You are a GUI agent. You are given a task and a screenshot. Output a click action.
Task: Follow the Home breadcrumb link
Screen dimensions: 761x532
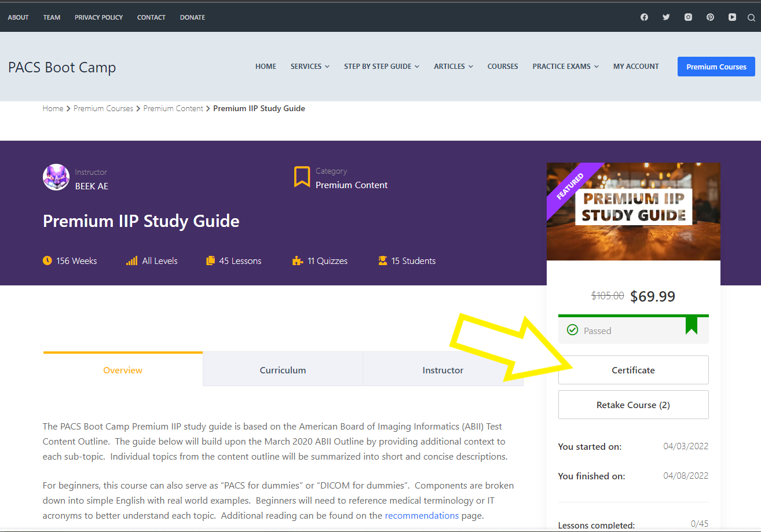coord(53,108)
